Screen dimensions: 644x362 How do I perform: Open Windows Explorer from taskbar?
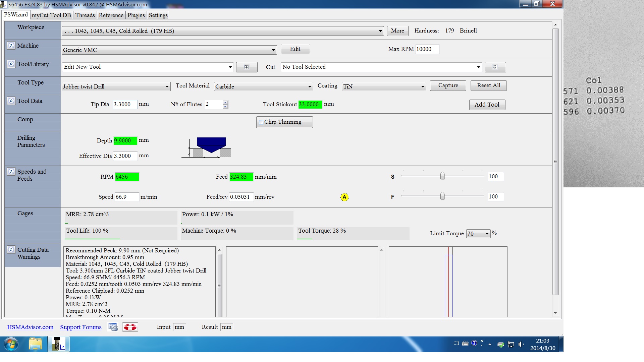pyautogui.click(x=35, y=344)
